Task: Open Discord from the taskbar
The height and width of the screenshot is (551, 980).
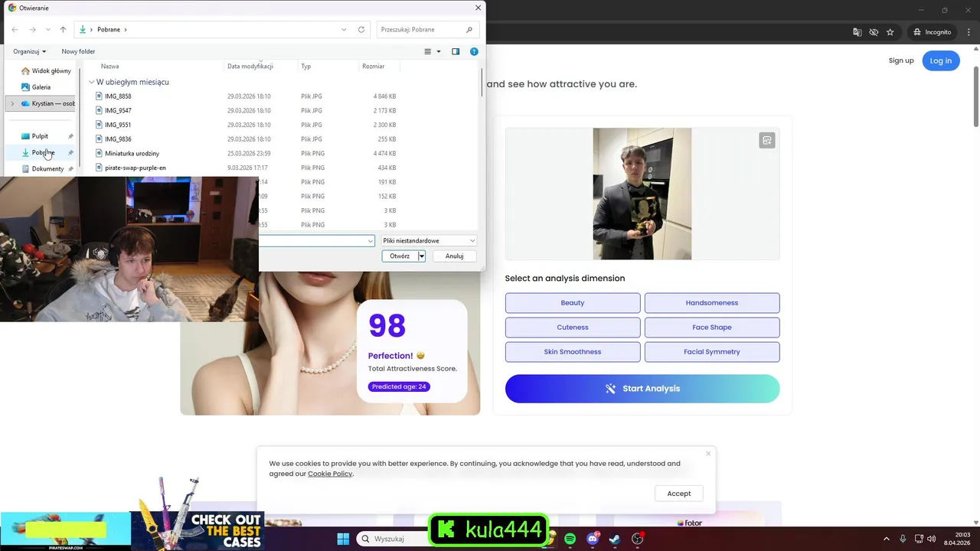Action: [x=593, y=539]
